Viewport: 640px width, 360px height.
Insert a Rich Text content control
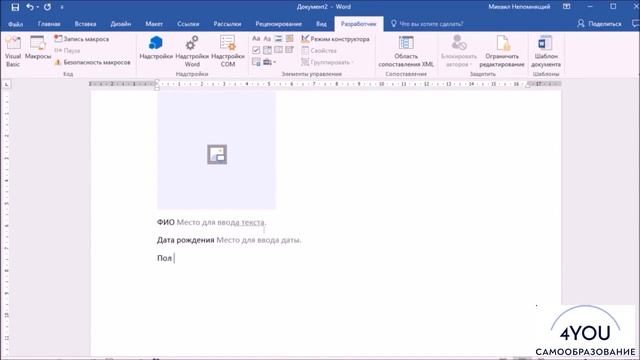click(x=256, y=39)
